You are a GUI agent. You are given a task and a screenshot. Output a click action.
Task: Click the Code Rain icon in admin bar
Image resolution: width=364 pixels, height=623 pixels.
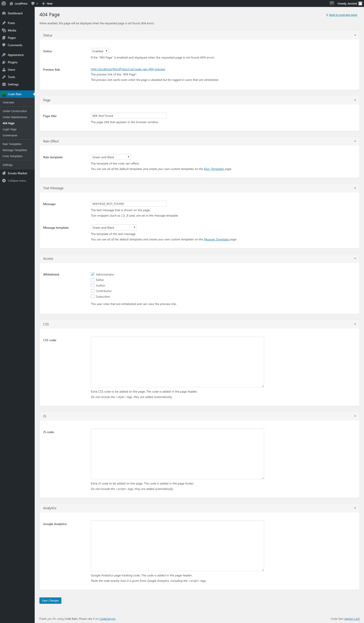(332, 3)
